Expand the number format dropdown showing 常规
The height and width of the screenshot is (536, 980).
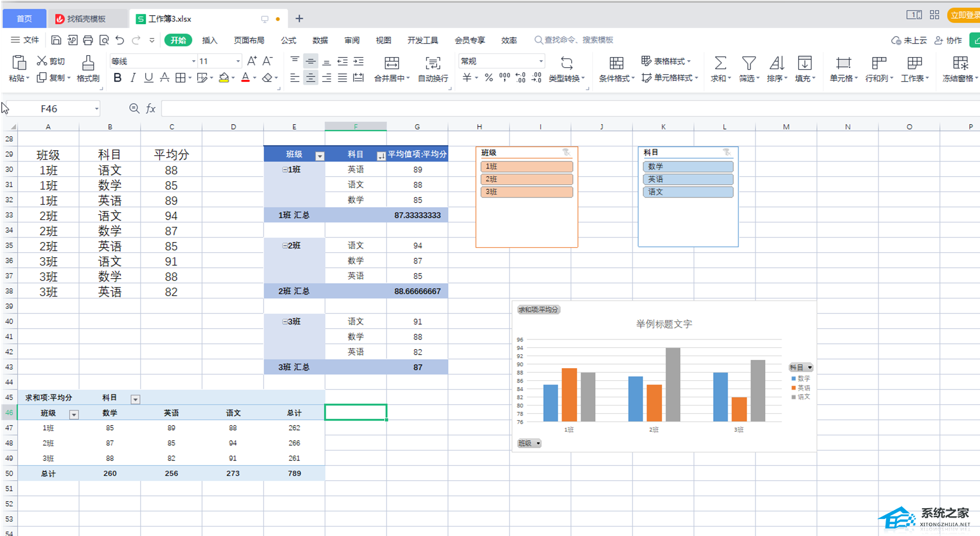pos(540,61)
